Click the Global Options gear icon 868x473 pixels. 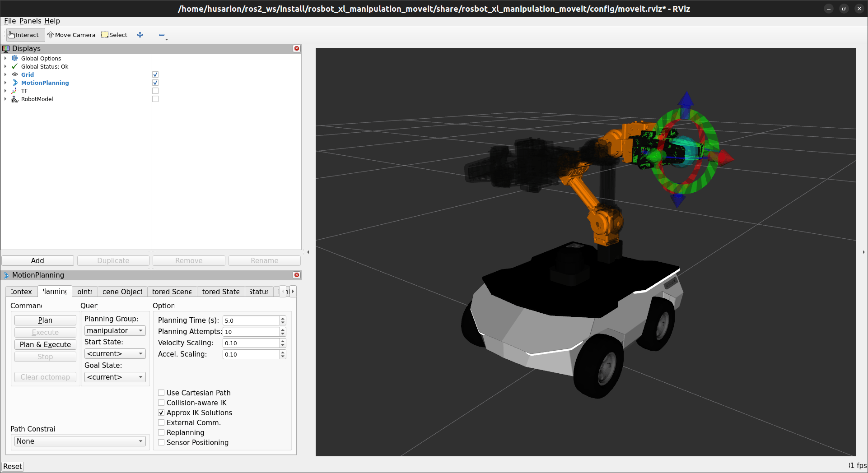(14, 58)
